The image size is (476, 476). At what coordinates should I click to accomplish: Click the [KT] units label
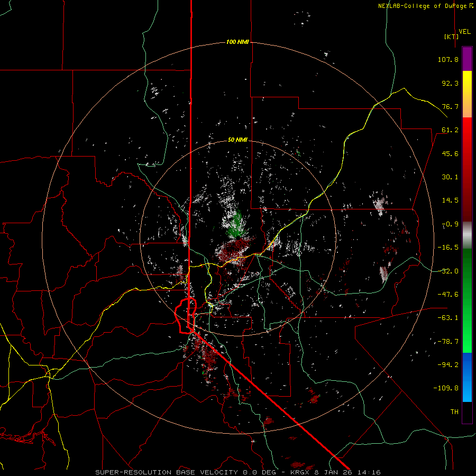tap(452, 36)
